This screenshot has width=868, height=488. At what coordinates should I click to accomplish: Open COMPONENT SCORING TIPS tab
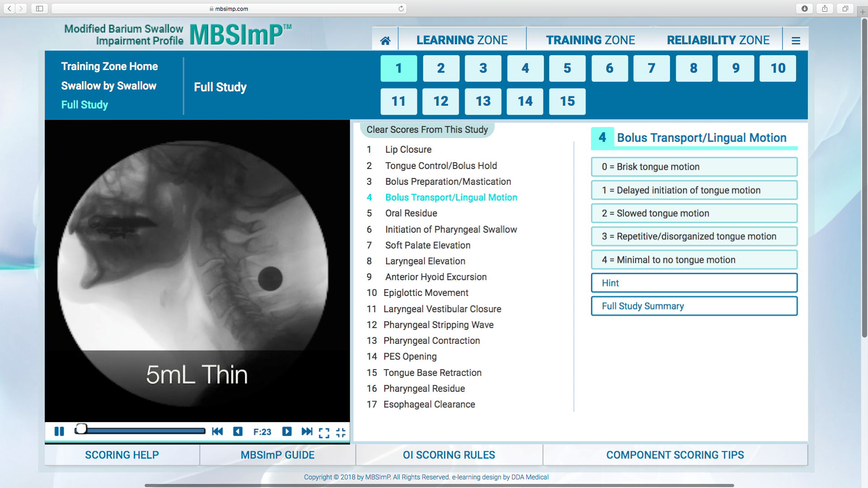click(675, 455)
